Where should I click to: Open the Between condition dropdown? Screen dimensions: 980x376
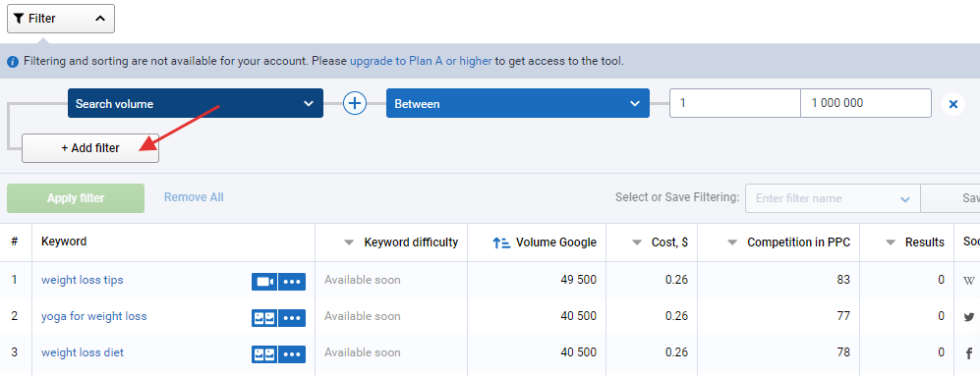pos(517,104)
